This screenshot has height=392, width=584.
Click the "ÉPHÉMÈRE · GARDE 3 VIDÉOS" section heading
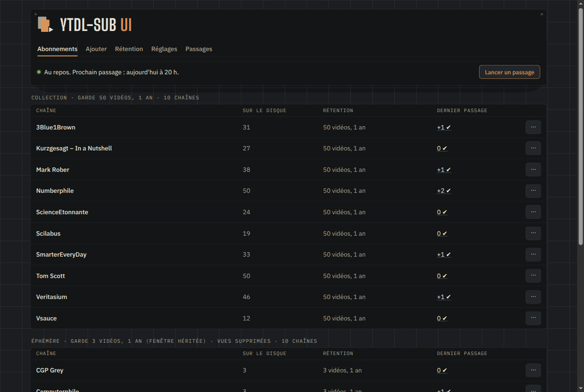(x=174, y=341)
